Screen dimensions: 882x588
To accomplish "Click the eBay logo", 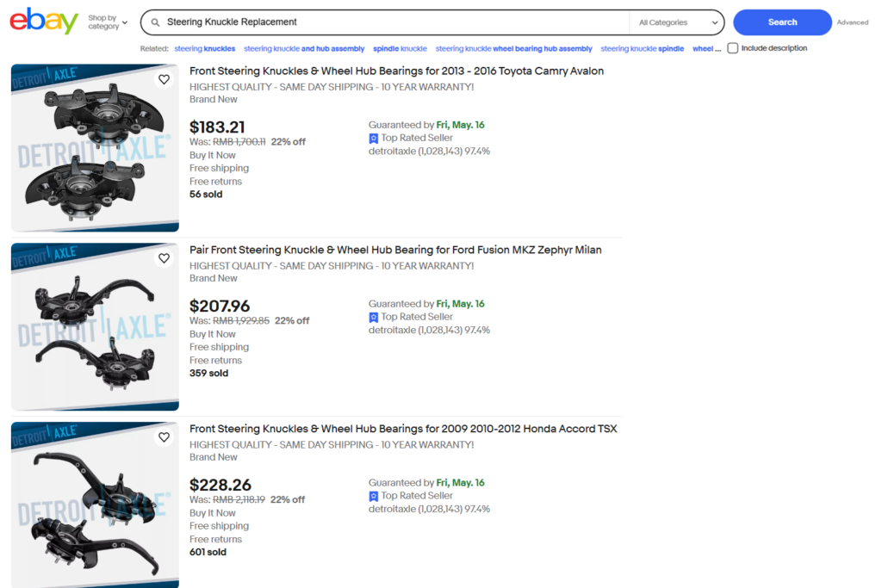I will [x=44, y=21].
